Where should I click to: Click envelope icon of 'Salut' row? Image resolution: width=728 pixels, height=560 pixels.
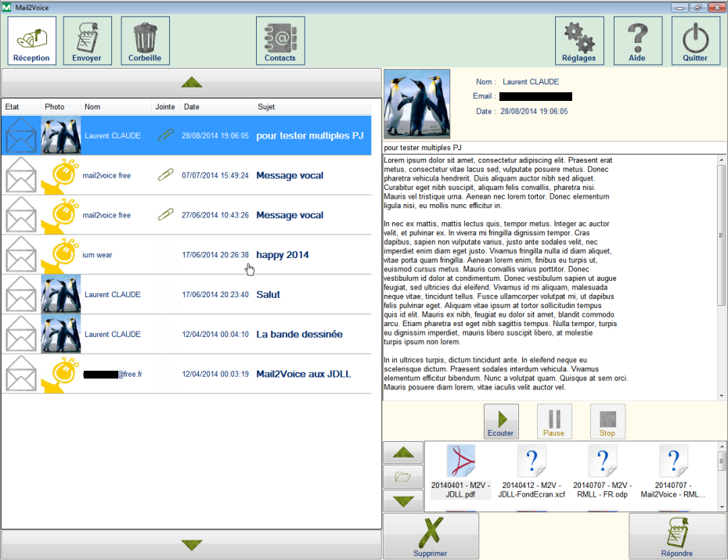click(21, 295)
